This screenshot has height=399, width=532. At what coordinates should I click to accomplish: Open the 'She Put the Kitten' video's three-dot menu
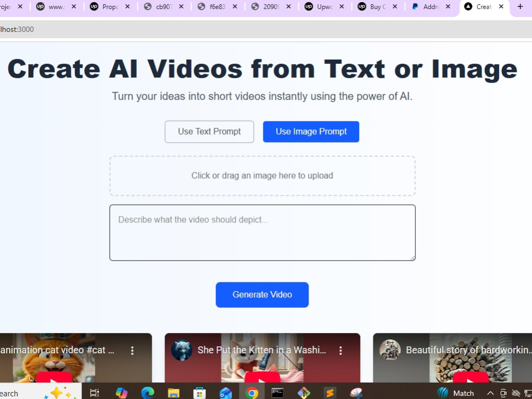tap(340, 351)
